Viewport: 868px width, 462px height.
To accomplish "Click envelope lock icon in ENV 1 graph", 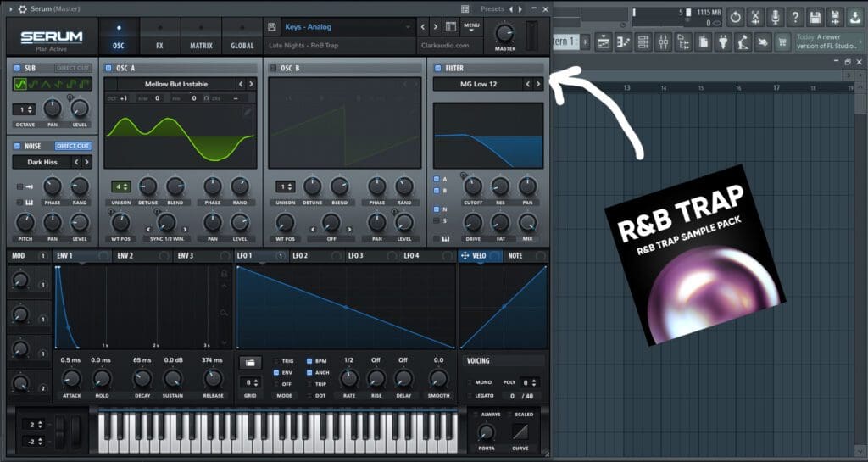I will coord(224,273).
